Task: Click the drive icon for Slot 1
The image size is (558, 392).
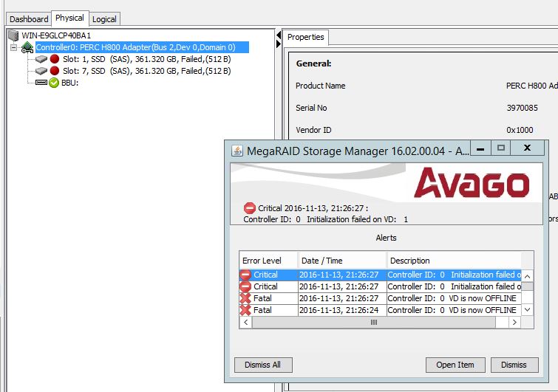Action: point(41,59)
